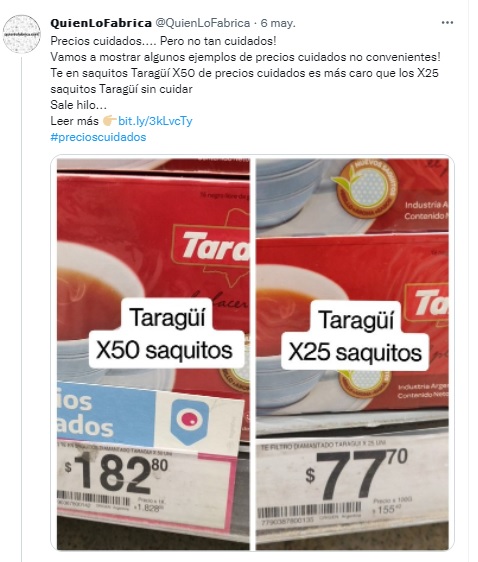Click the Precios Cuidados pin logo on shelf tag
This screenshot has width=478, height=562.
click(x=189, y=422)
